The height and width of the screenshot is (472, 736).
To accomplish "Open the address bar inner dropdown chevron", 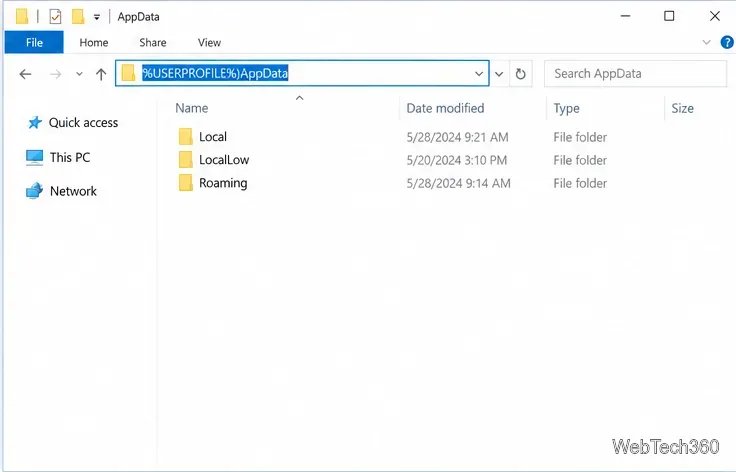I will [479, 74].
